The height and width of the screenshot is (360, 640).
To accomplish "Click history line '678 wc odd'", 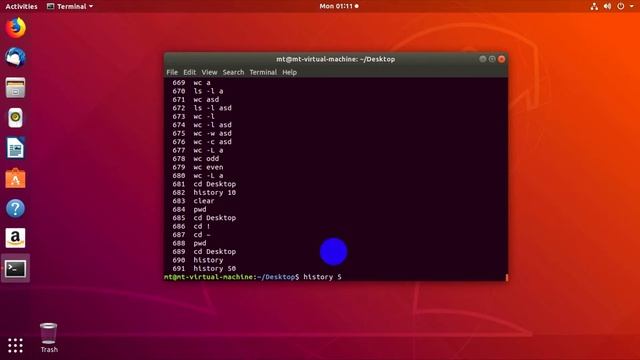I will pyautogui.click(x=196, y=159).
